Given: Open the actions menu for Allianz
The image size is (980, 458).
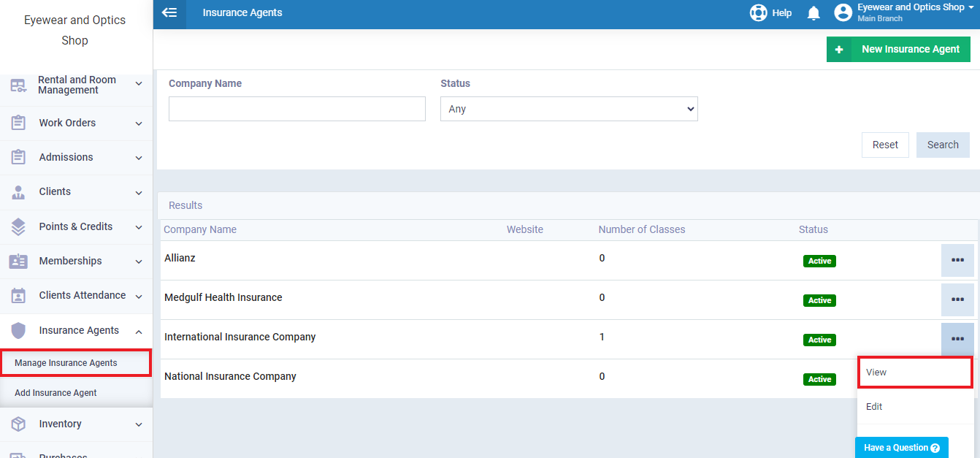Looking at the screenshot, I should [957, 261].
